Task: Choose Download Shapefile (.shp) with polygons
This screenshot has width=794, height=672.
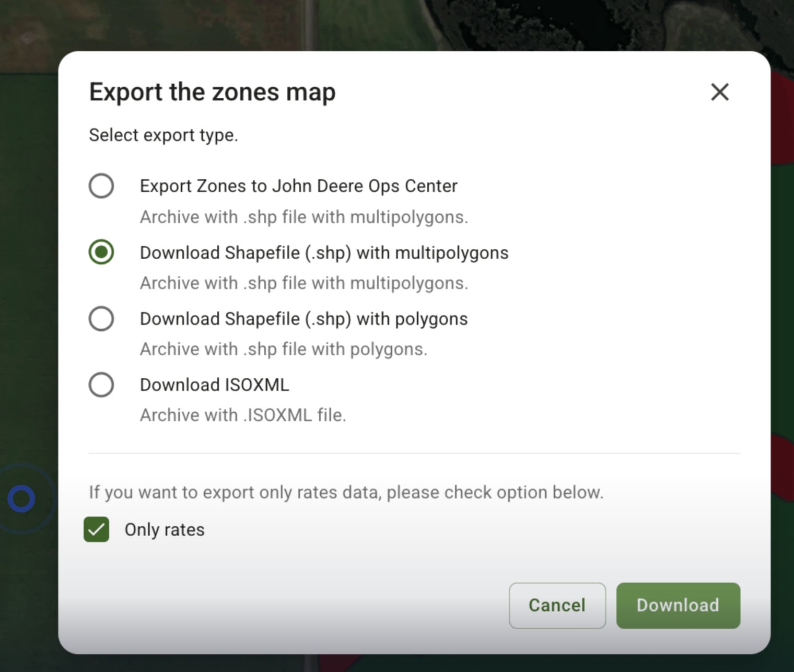Action: [x=101, y=319]
